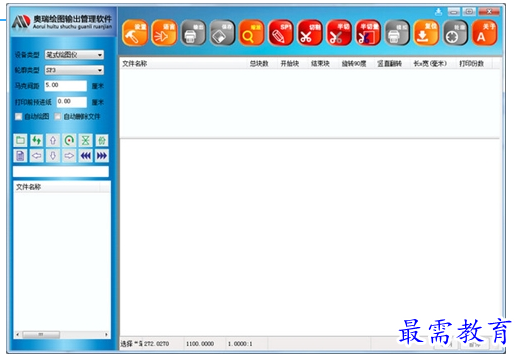The image size is (520, 363).
Task: Click the 竖直翻转 column header
Action: [x=389, y=63]
